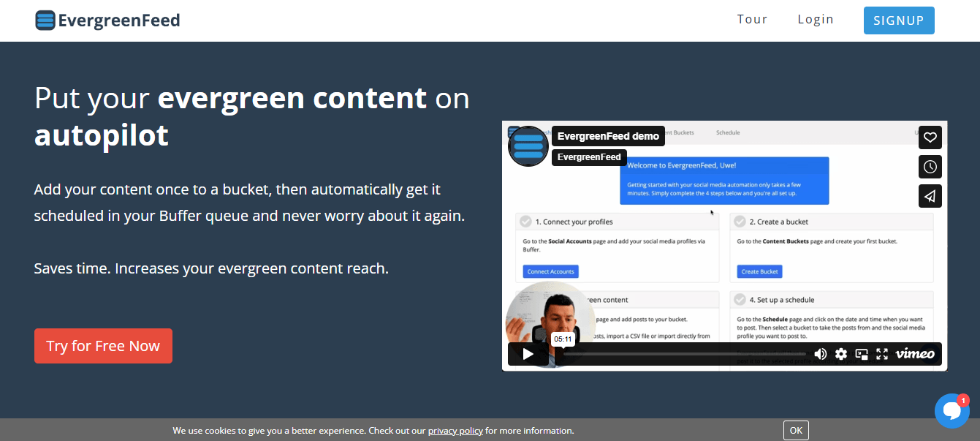The width and height of the screenshot is (980, 441).
Task: Open the chat widget bubble
Action: (x=951, y=411)
